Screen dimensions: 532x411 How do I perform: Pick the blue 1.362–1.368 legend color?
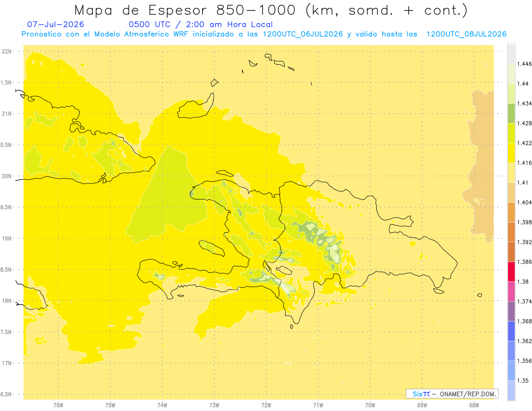click(x=511, y=331)
